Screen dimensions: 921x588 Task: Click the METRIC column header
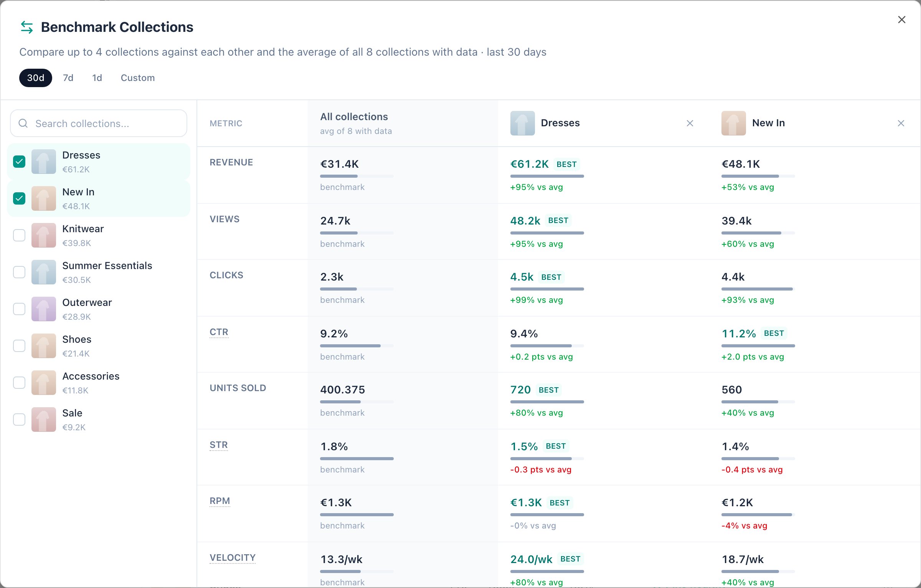point(226,123)
